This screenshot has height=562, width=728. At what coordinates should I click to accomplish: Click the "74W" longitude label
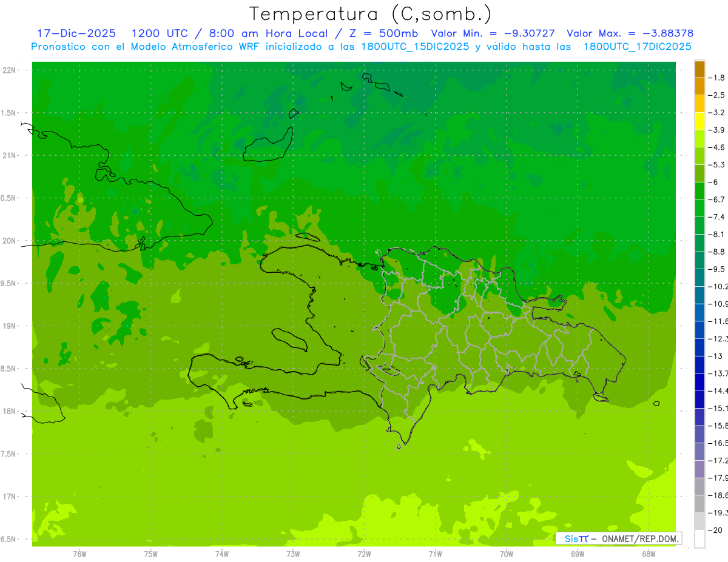point(222,554)
